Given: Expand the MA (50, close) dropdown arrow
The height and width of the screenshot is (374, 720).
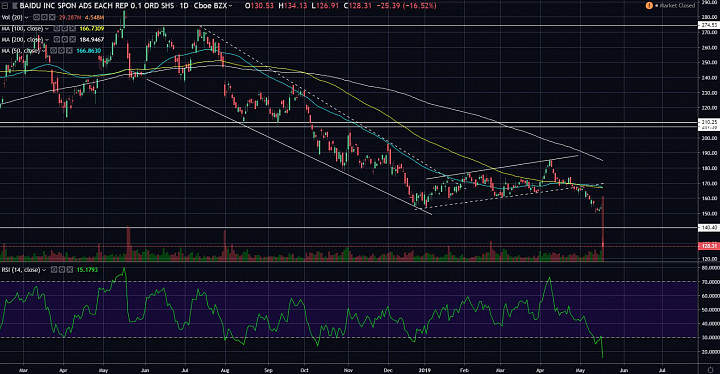Looking at the screenshot, I should click(x=44, y=51).
